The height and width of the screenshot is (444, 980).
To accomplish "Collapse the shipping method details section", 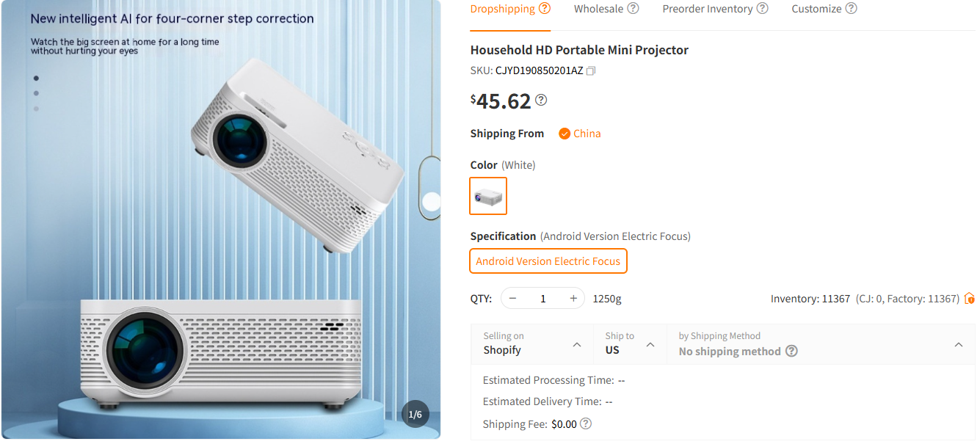I will tap(959, 343).
